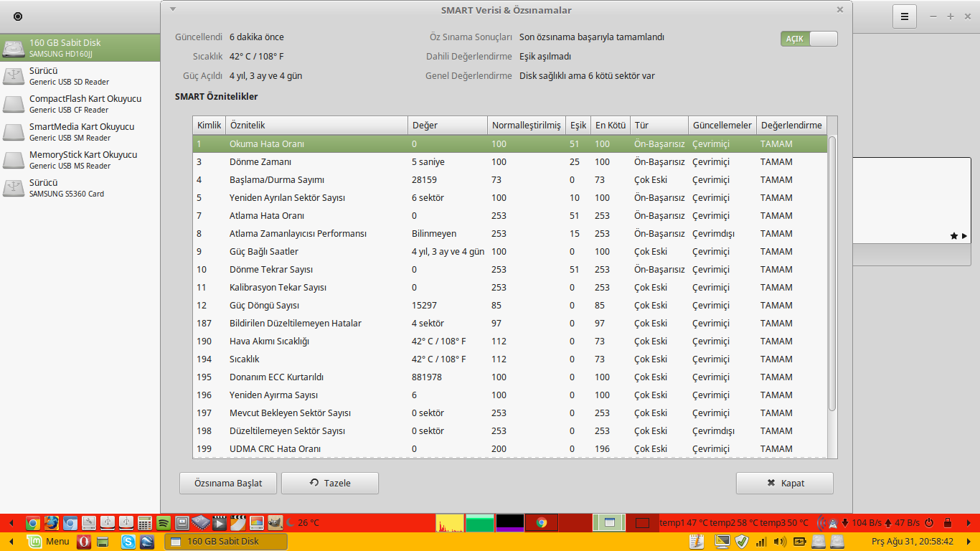Click the attributes table vertical scrollbar

pos(831,273)
